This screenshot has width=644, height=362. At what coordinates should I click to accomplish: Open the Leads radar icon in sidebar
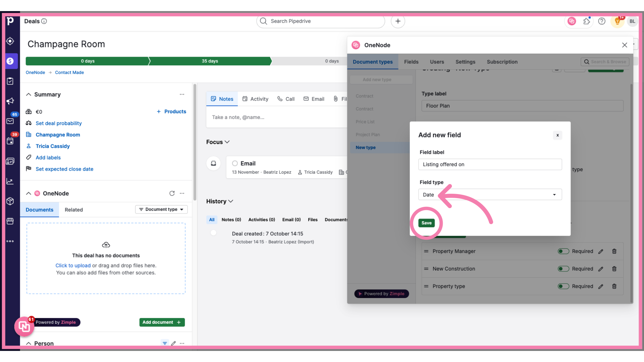point(10,41)
